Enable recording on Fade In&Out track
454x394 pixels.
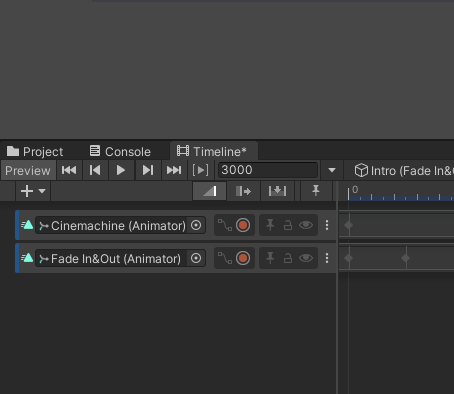click(x=243, y=258)
